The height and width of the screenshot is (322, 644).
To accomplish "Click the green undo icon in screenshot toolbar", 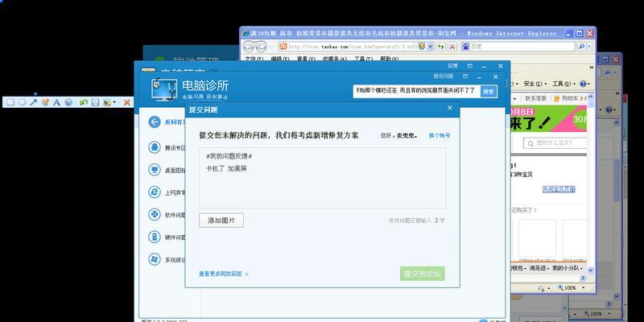I will (84, 102).
